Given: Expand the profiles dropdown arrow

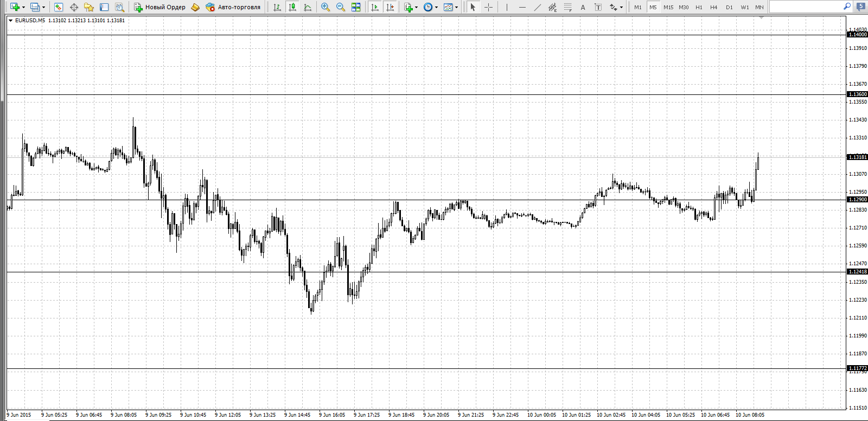Looking at the screenshot, I should click(43, 7).
